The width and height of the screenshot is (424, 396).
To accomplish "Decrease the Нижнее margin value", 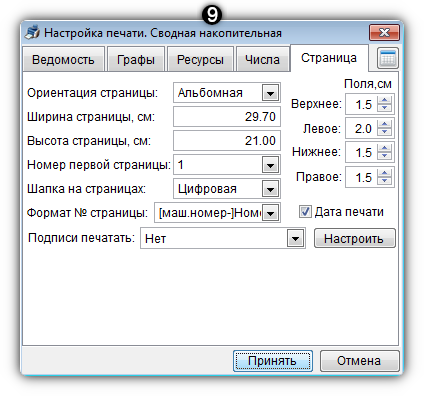I will 385,156.
